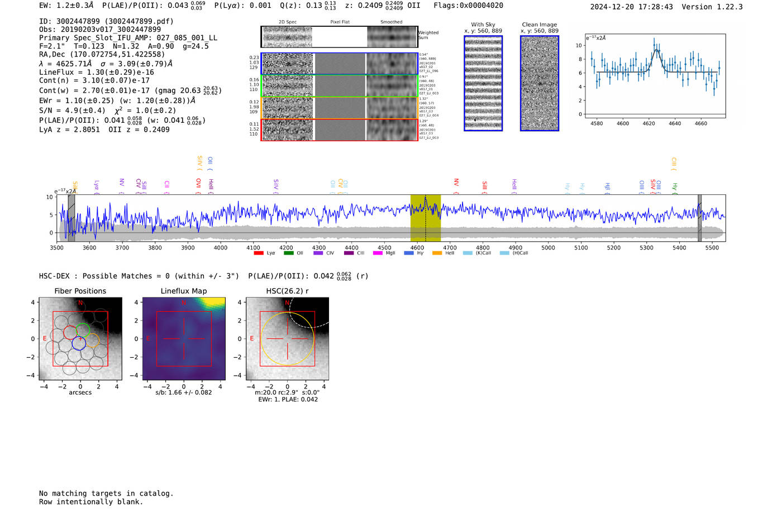Click the 'Flags:0x00004020' header text
Screen dimensions: 782x532
coord(468,6)
